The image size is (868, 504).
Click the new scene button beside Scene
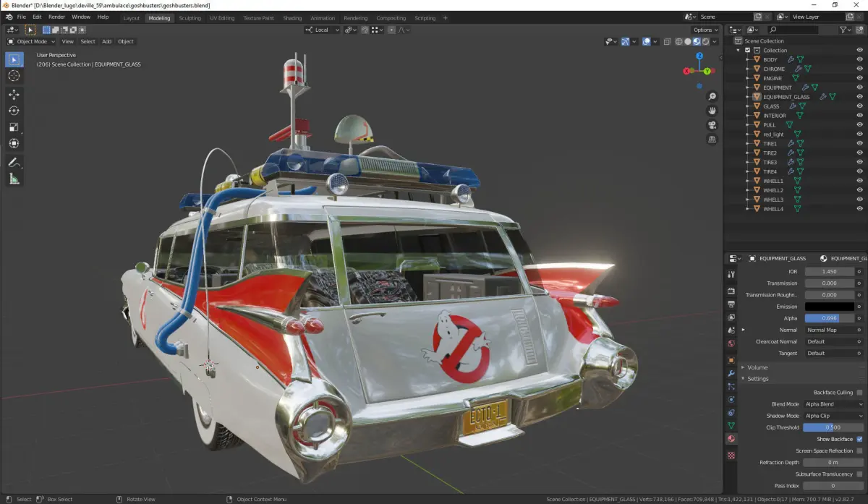point(757,17)
